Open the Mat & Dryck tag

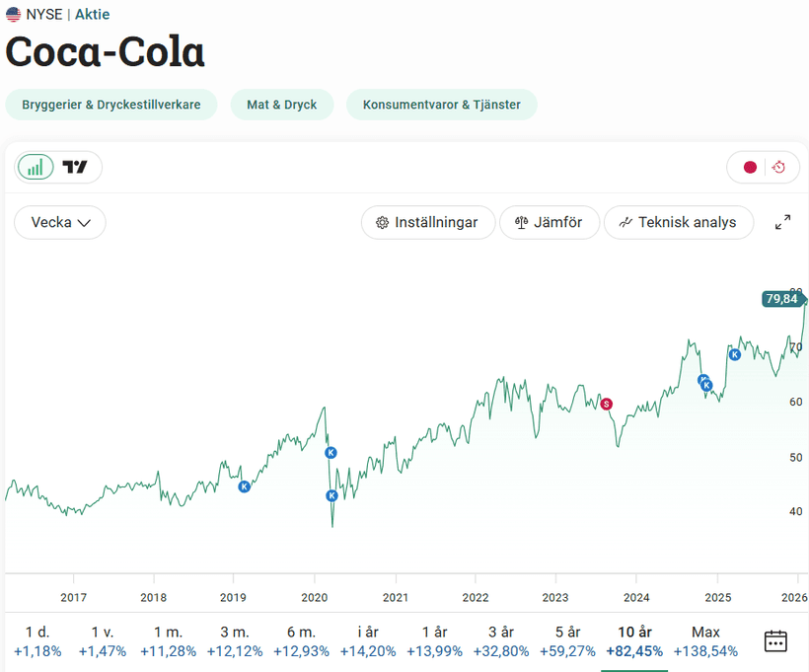click(x=282, y=104)
